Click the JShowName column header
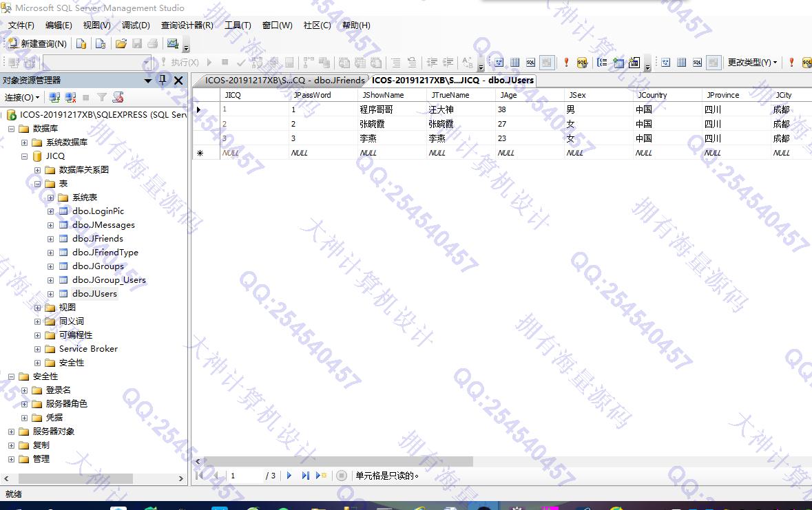This screenshot has height=510, width=812. pos(392,95)
